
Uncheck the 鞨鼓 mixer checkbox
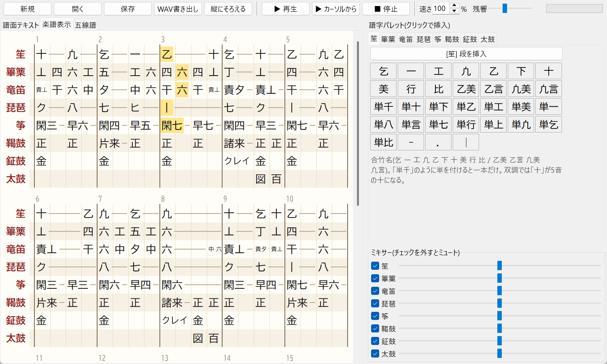[375, 328]
